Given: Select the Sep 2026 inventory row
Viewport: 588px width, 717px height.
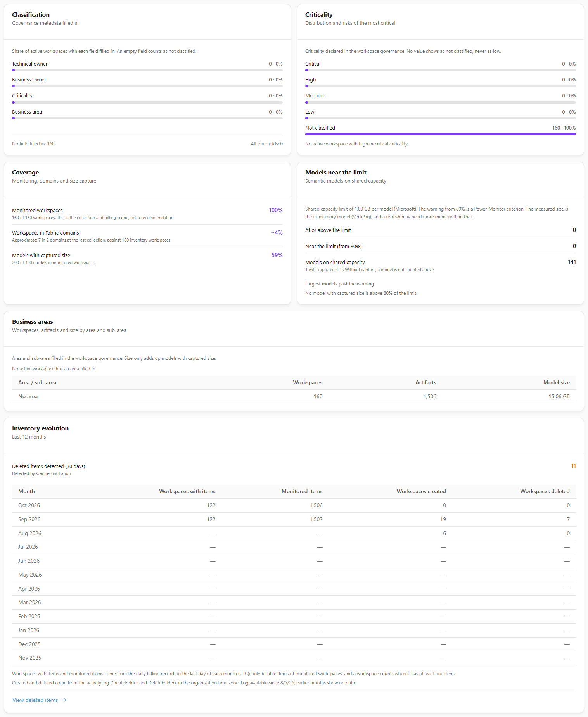Looking at the screenshot, I should pyautogui.click(x=294, y=519).
